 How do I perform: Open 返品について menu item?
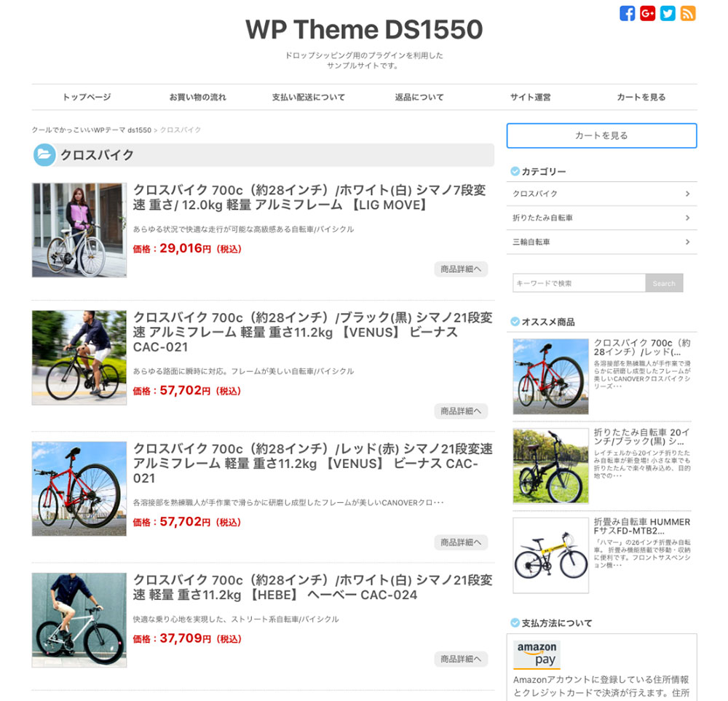(x=419, y=97)
